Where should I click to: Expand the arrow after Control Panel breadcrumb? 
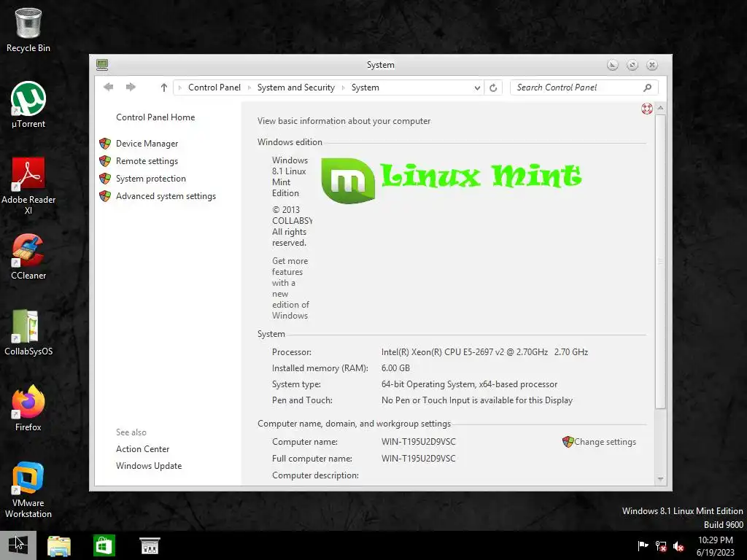coord(249,87)
